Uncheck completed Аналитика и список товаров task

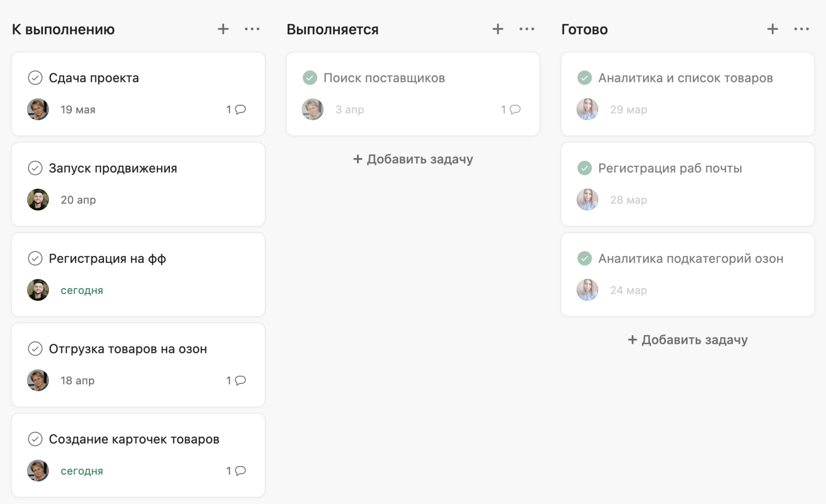pos(585,78)
